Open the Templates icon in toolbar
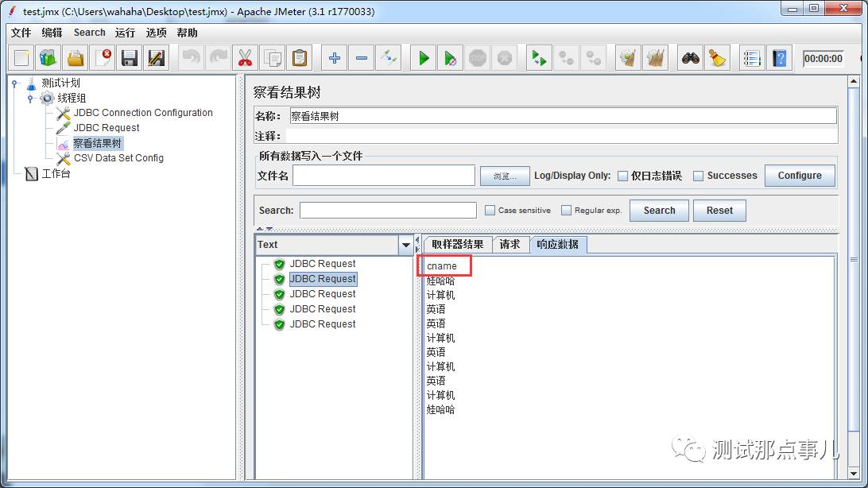The image size is (868, 488). (x=48, y=58)
